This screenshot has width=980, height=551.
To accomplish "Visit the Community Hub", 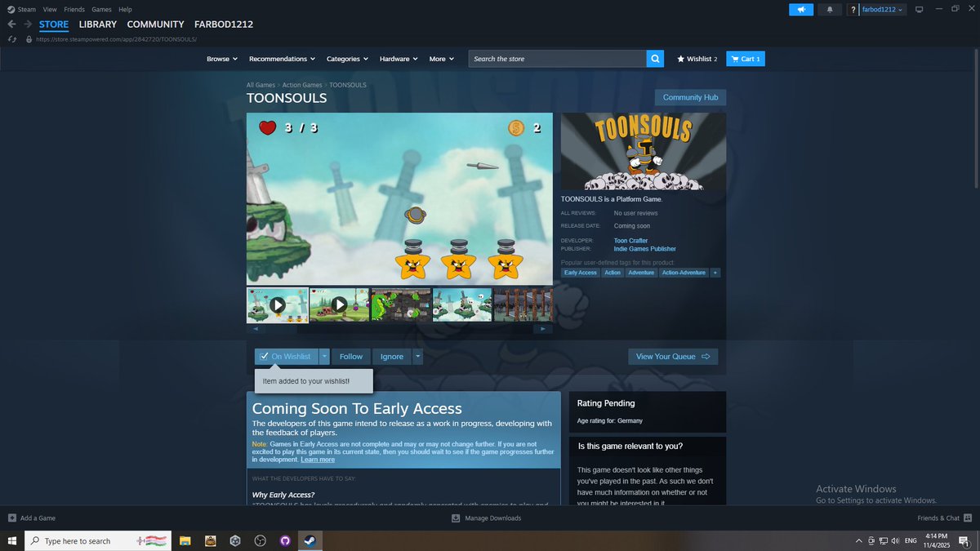I will pos(689,96).
